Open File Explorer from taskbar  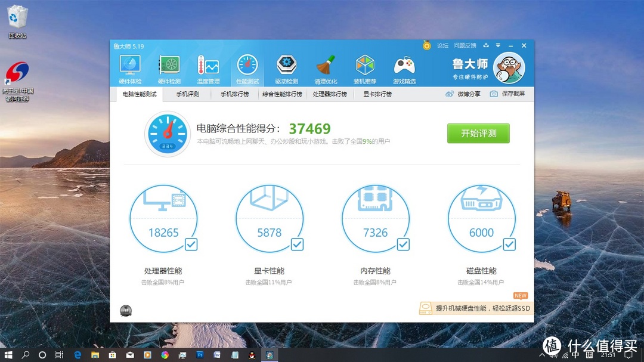point(95,355)
